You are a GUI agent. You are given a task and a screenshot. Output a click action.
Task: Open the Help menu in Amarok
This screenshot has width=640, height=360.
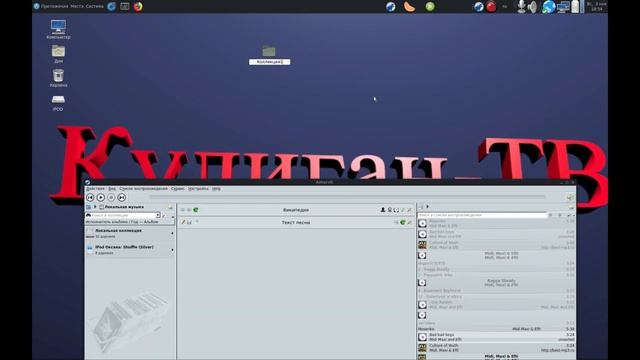tap(216, 189)
